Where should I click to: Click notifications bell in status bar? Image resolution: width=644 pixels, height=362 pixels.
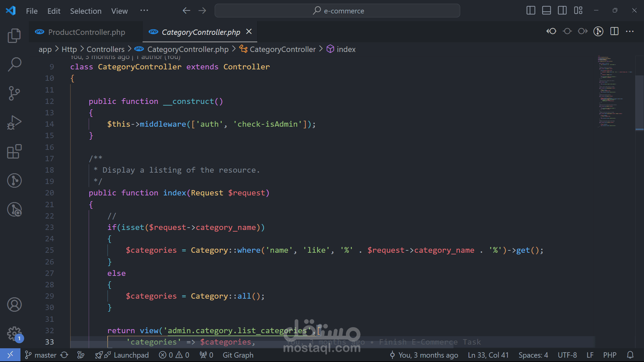630,355
